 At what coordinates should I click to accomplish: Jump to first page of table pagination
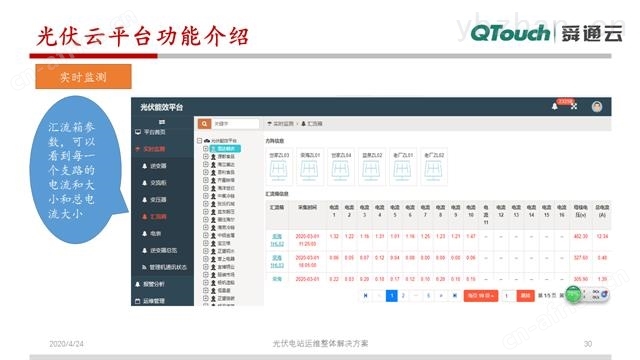pyautogui.click(x=365, y=295)
